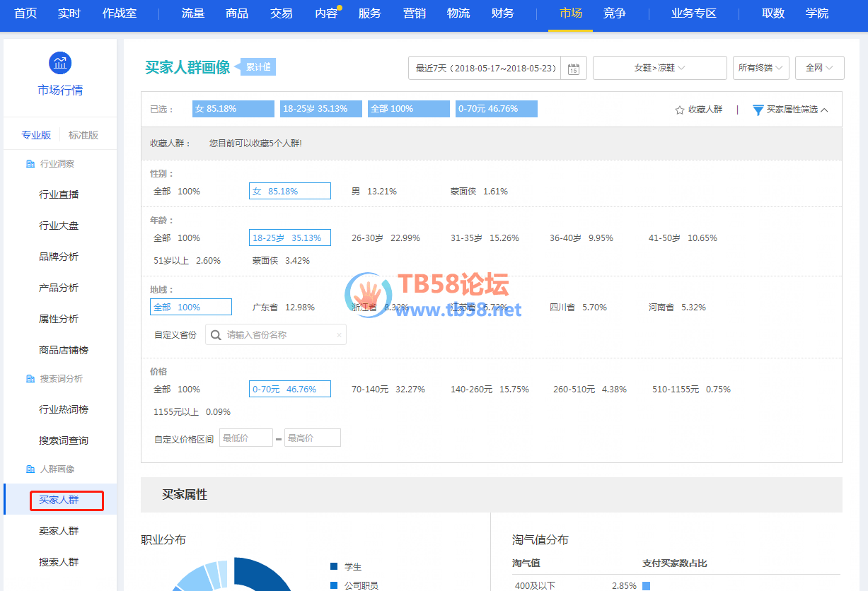Image resolution: width=868 pixels, height=591 pixels.
Task: Open the 全网 scope dropdown
Action: (820, 68)
